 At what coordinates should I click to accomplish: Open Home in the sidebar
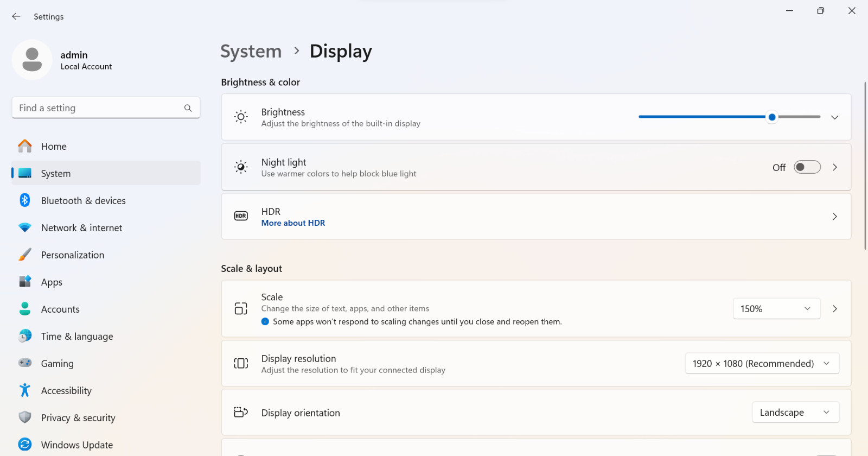tap(106, 146)
